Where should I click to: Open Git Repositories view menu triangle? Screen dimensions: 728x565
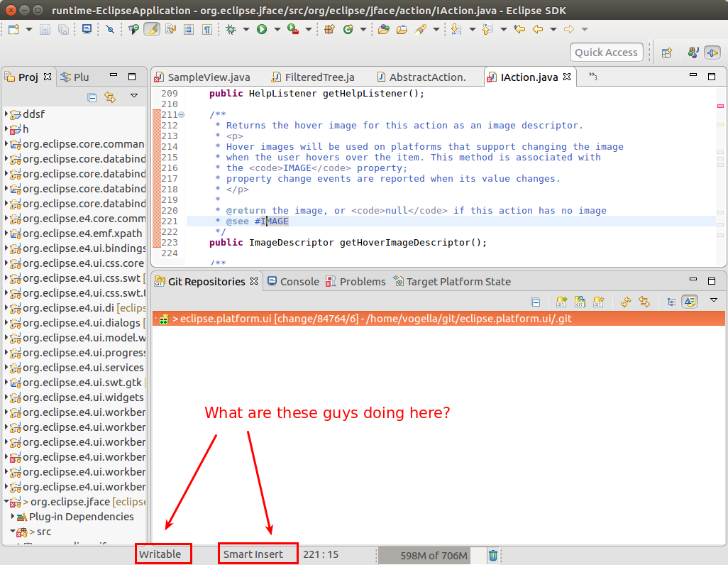(x=714, y=300)
